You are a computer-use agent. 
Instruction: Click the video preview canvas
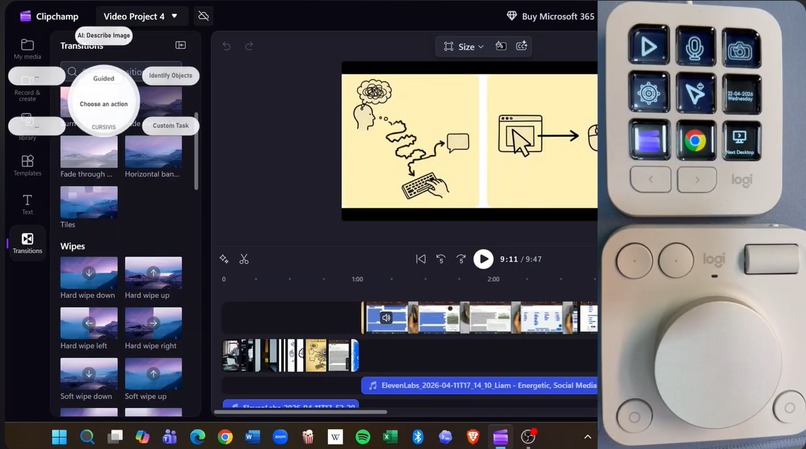pos(469,141)
